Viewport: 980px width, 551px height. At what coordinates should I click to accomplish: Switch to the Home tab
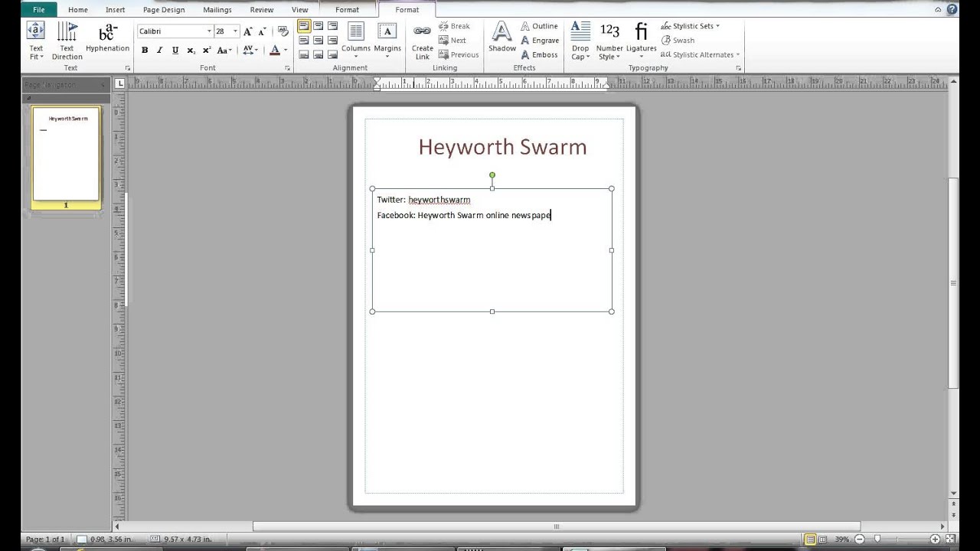[77, 10]
